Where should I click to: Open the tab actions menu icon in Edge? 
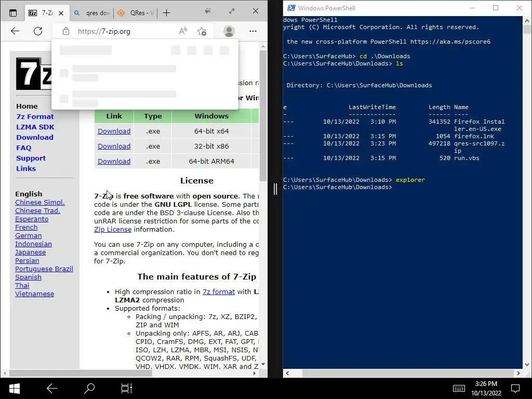pos(13,13)
